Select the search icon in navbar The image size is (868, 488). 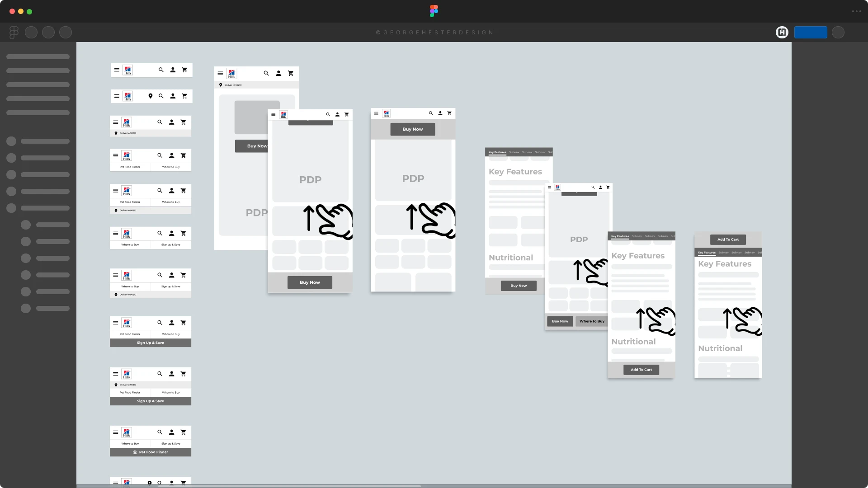coord(161,70)
